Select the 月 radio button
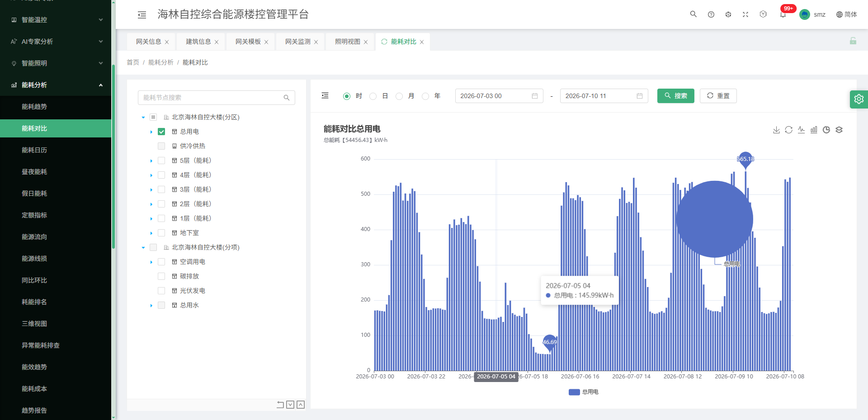Screen dimensions: 868x420 click(399, 96)
